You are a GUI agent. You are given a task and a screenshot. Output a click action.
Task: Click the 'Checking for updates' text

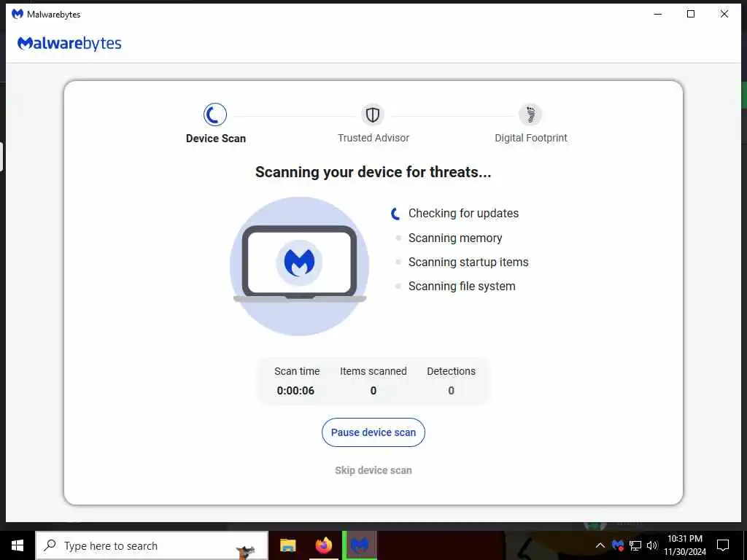pyautogui.click(x=463, y=214)
